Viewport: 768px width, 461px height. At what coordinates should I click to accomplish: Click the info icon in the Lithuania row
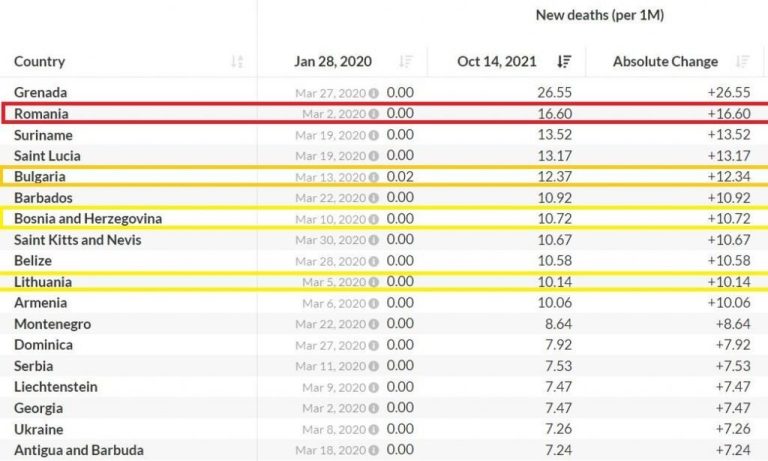pyautogui.click(x=373, y=282)
